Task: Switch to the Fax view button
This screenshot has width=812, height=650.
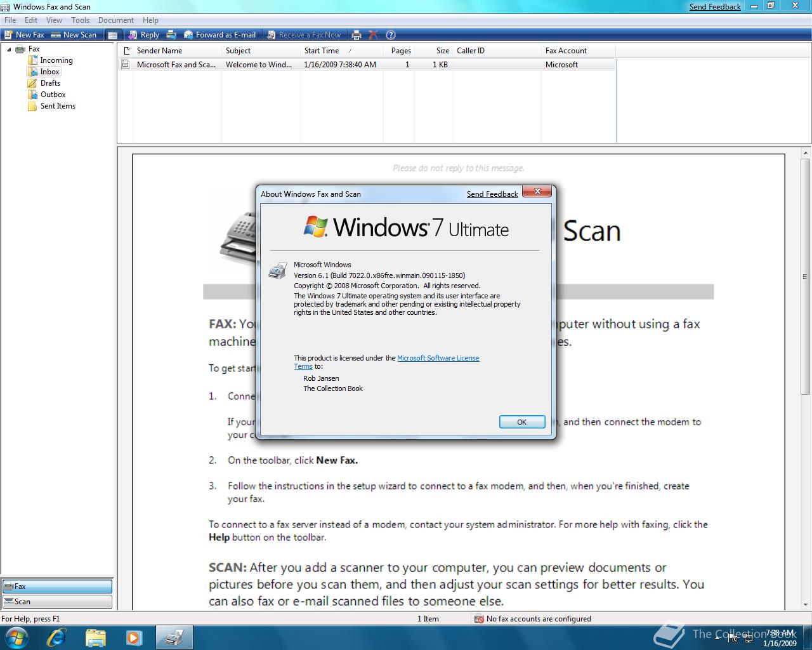Action: click(57, 587)
